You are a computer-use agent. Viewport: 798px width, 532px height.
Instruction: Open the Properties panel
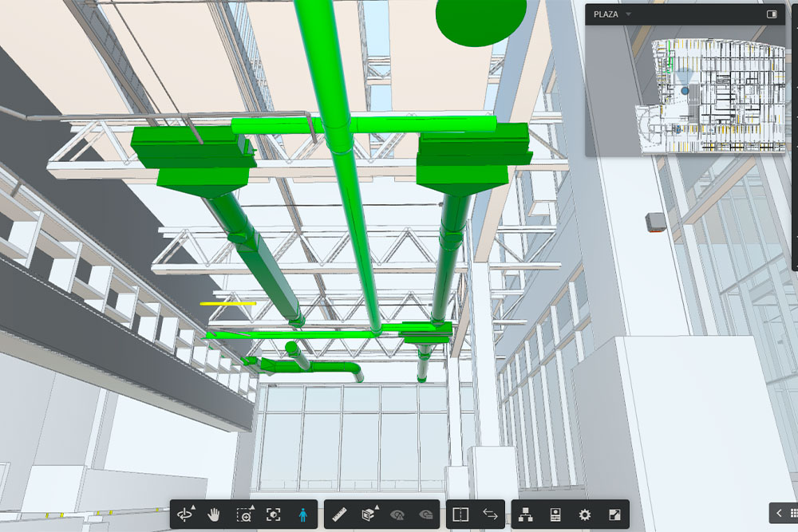coord(556,514)
